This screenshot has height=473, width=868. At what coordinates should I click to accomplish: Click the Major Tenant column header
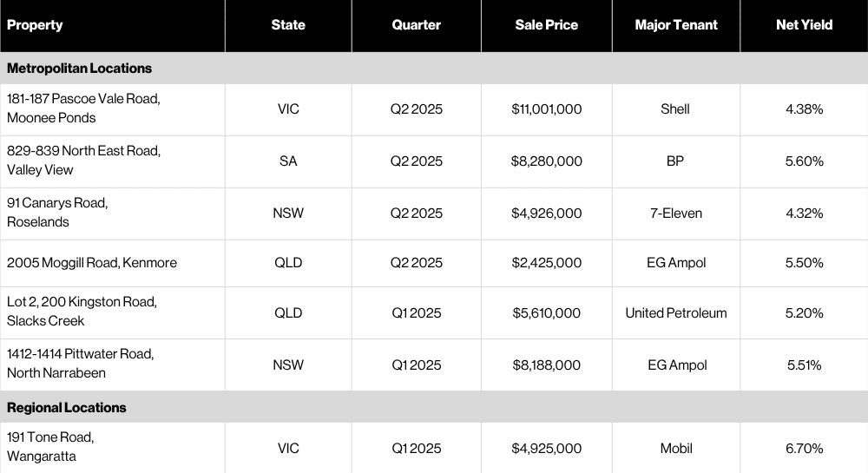pyautogui.click(x=676, y=25)
